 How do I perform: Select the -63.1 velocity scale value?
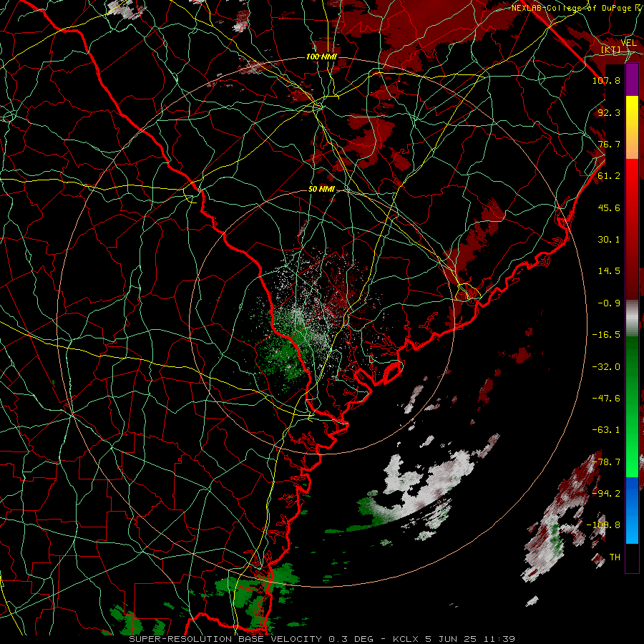[x=606, y=430]
